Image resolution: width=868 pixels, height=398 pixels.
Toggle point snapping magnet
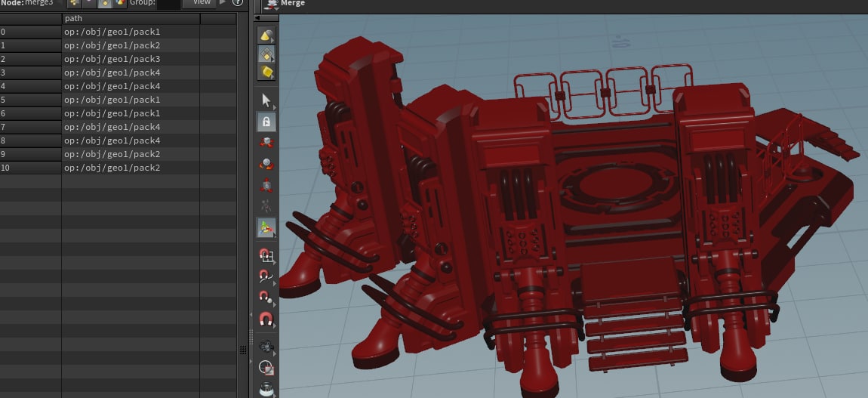click(x=266, y=298)
